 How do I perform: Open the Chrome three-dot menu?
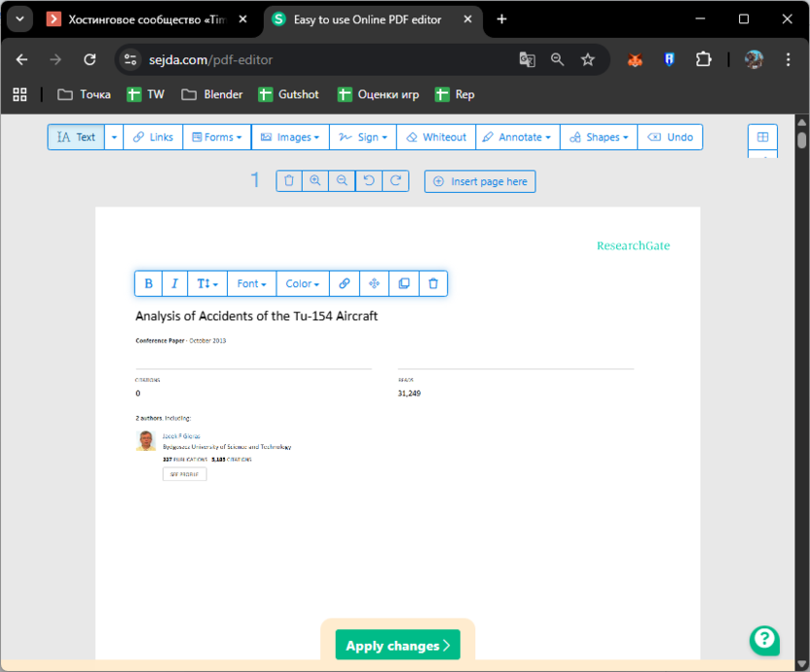click(x=788, y=60)
